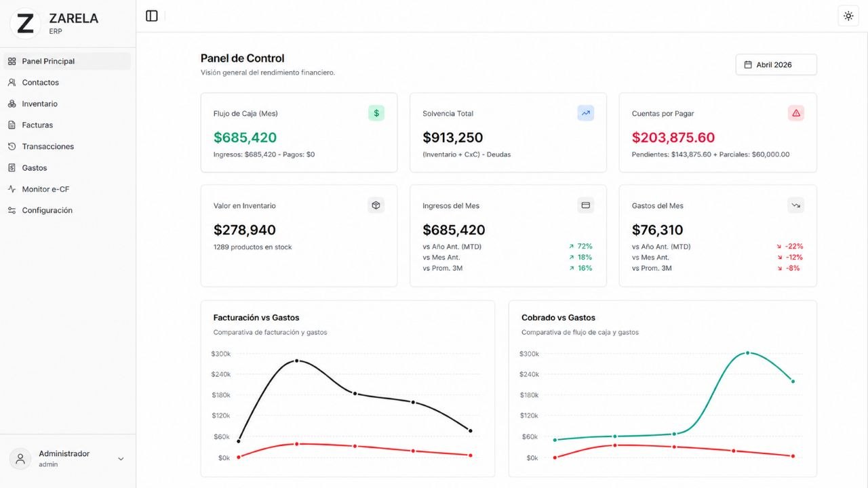The width and height of the screenshot is (868, 488).
Task: Click the Inventario sidebar icon
Action: (x=12, y=104)
